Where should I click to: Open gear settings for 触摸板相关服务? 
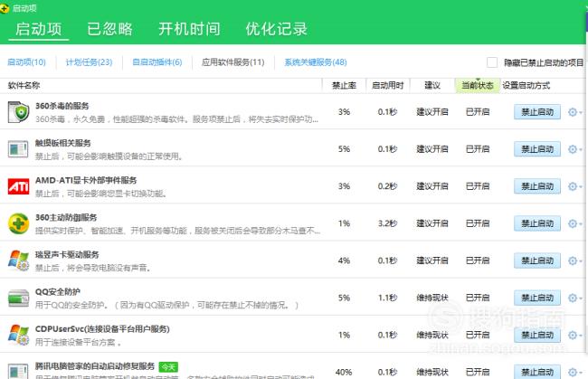(x=574, y=149)
